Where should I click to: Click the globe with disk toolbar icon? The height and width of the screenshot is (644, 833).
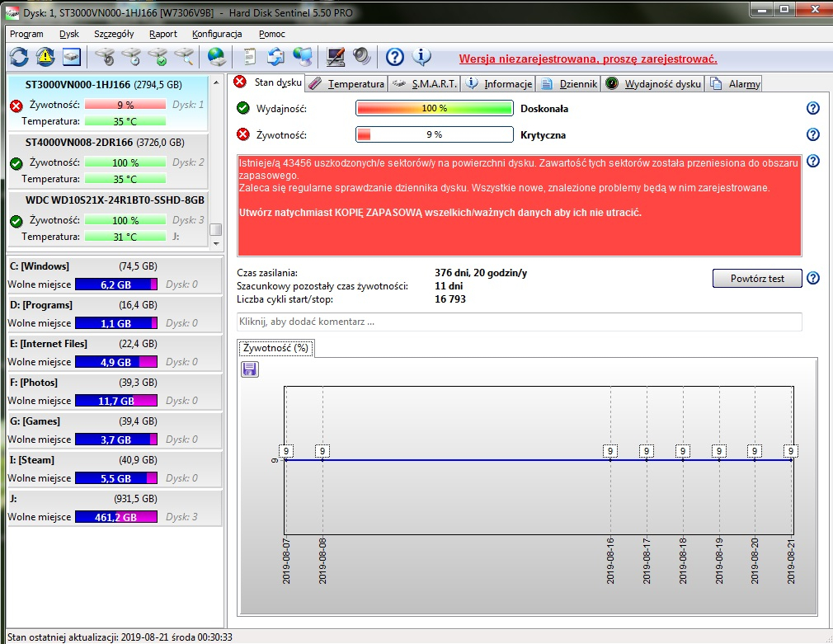click(x=216, y=56)
